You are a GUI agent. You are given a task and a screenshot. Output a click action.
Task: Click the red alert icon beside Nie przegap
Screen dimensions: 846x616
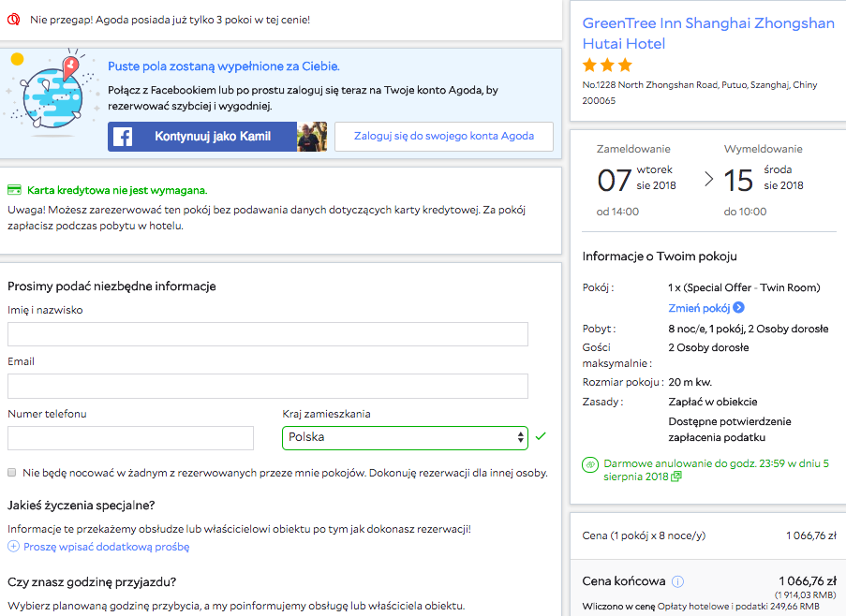pos(13,20)
